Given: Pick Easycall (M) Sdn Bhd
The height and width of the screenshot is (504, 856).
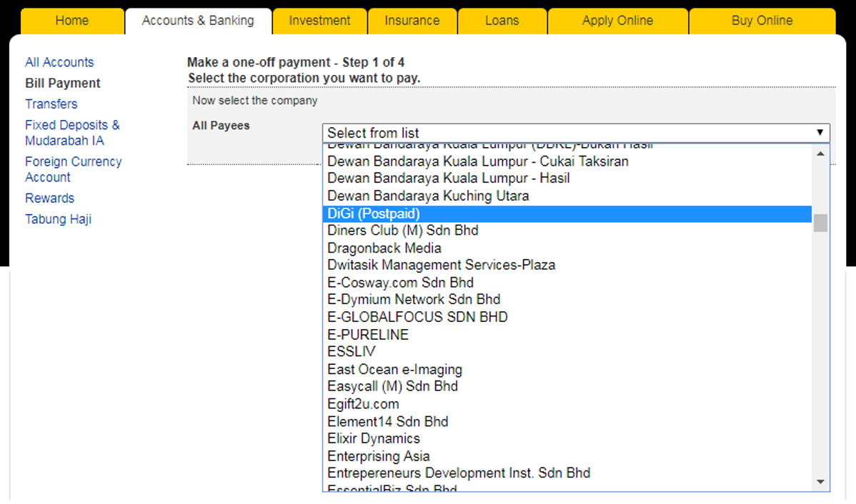Looking at the screenshot, I should pyautogui.click(x=567, y=386).
